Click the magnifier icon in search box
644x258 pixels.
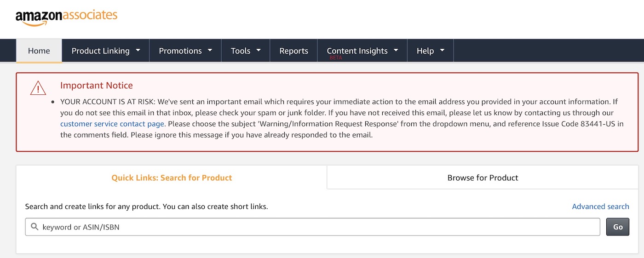coord(34,227)
